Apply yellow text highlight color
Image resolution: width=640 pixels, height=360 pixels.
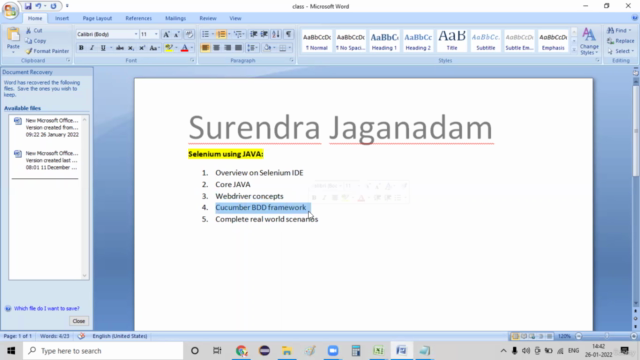click(168, 48)
